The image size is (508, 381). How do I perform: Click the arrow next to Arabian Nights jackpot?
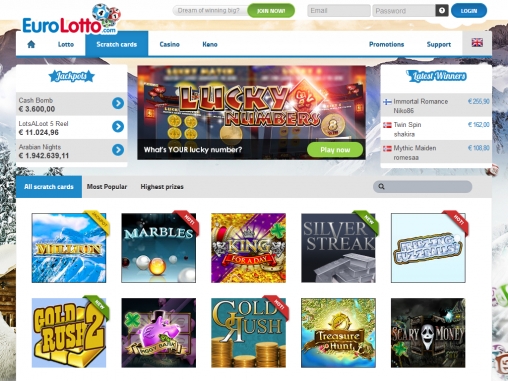pyautogui.click(x=118, y=150)
